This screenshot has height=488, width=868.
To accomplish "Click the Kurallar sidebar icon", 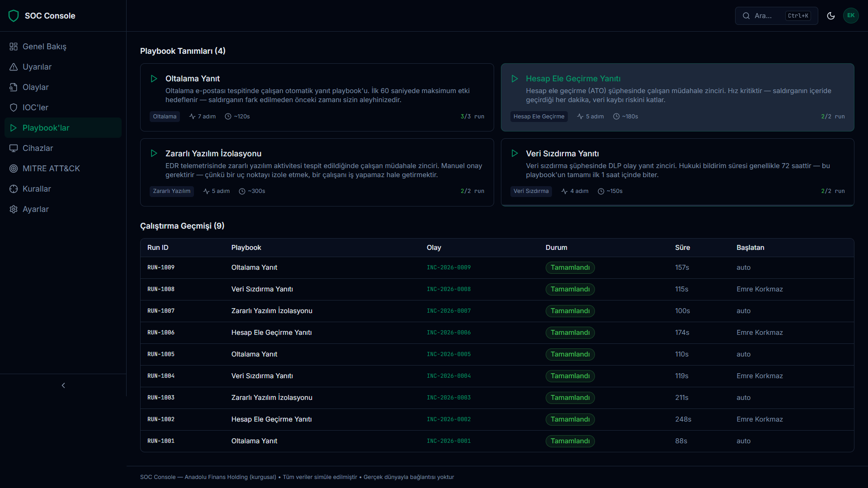I will click(14, 189).
